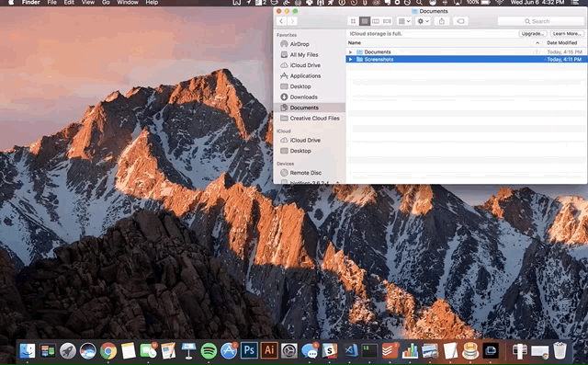Viewport: 588px width, 365px height.
Task: Open Todoist from the Dock
Action: click(x=390, y=351)
